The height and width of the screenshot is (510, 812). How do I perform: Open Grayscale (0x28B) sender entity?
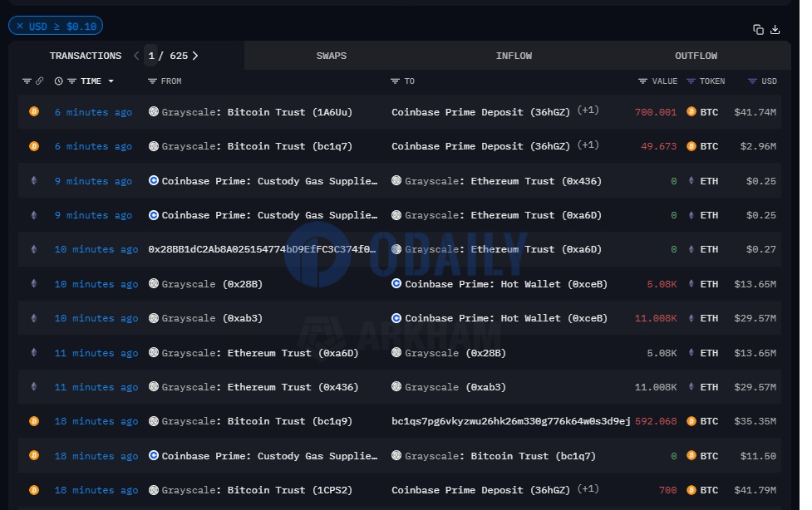(x=212, y=284)
